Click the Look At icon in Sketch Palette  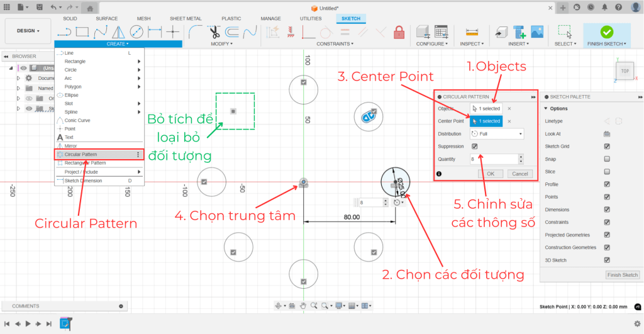(607, 134)
